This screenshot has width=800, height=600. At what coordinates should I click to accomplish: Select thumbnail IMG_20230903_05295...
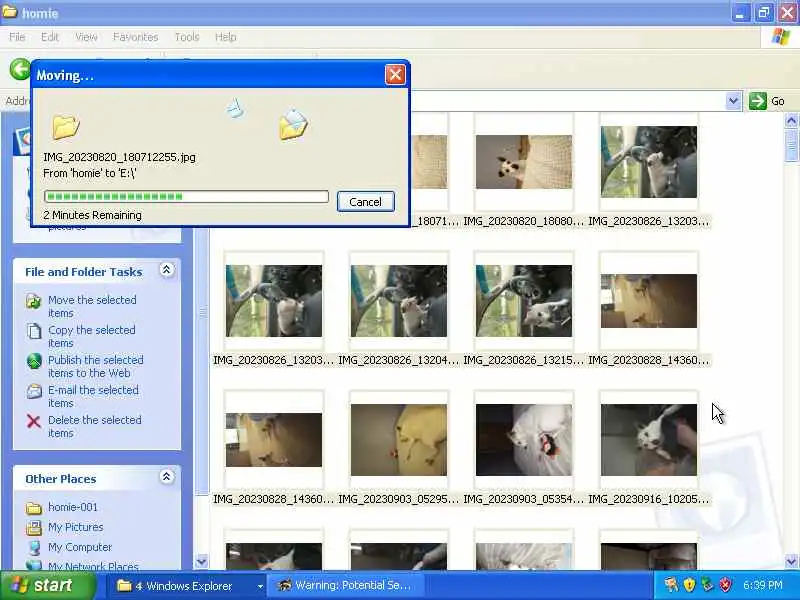pos(398,440)
